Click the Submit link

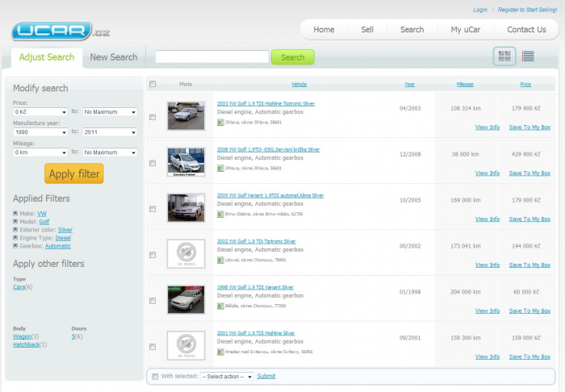click(266, 376)
